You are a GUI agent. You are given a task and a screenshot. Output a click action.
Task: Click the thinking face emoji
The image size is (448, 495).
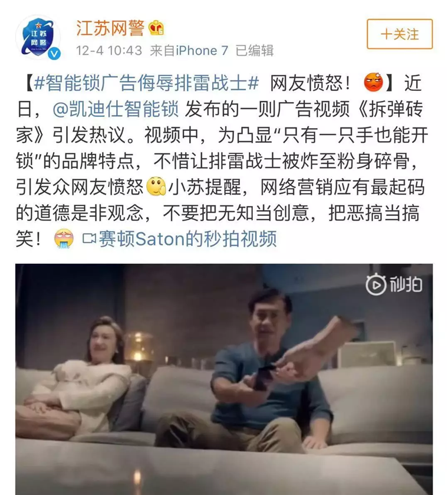click(156, 186)
